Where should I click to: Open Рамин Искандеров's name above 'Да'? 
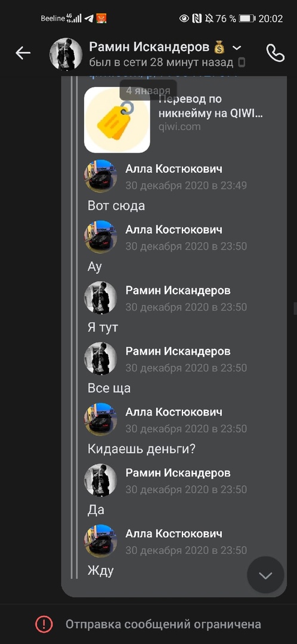pos(178,473)
